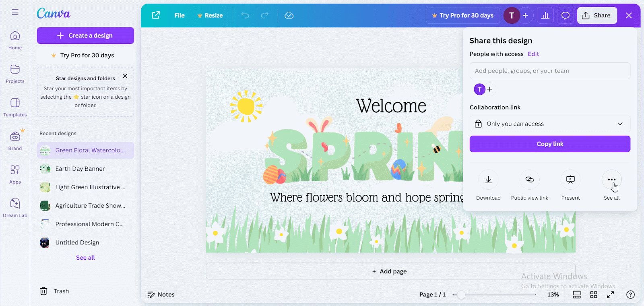Enter fullscreen mode via expand arrows
The width and height of the screenshot is (644, 306).
(611, 295)
